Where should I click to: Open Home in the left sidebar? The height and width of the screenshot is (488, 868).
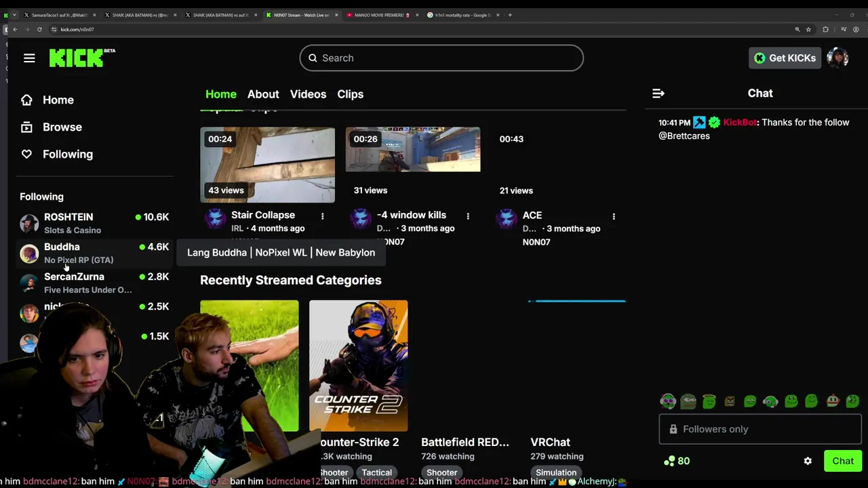click(58, 100)
